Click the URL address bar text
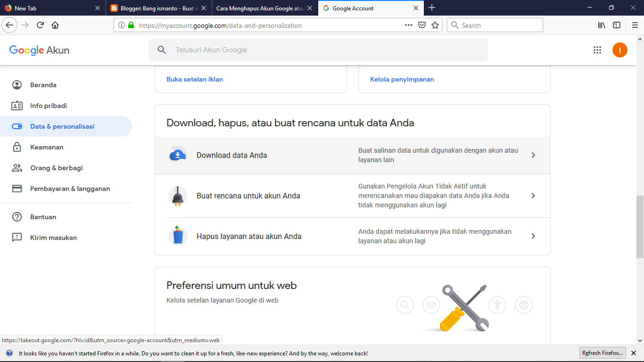Viewport: 644px width, 362px height. click(220, 25)
